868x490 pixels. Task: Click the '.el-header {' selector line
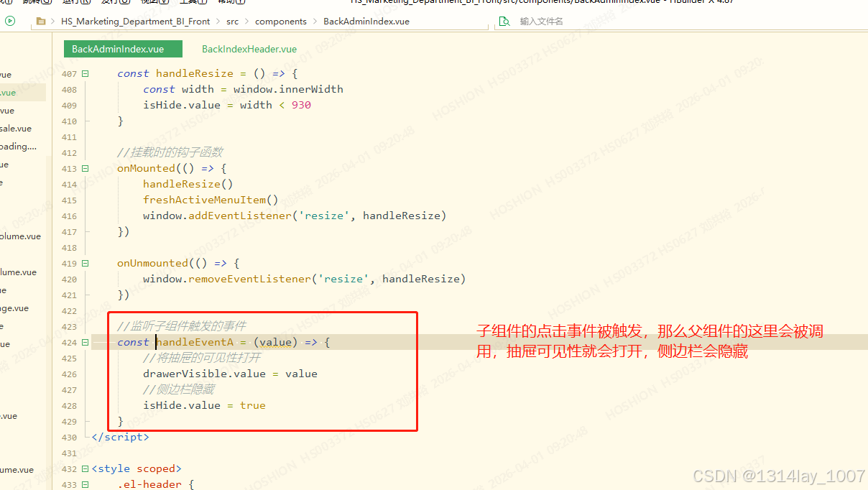click(156, 484)
